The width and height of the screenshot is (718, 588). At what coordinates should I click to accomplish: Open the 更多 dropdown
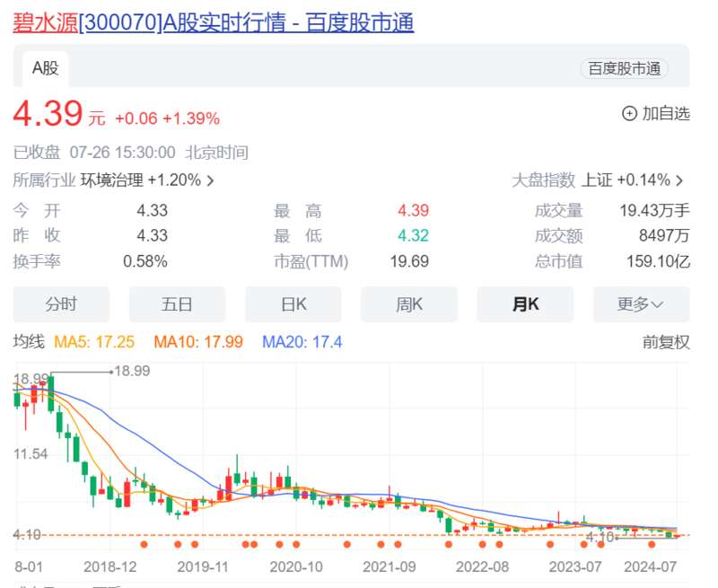point(641,304)
